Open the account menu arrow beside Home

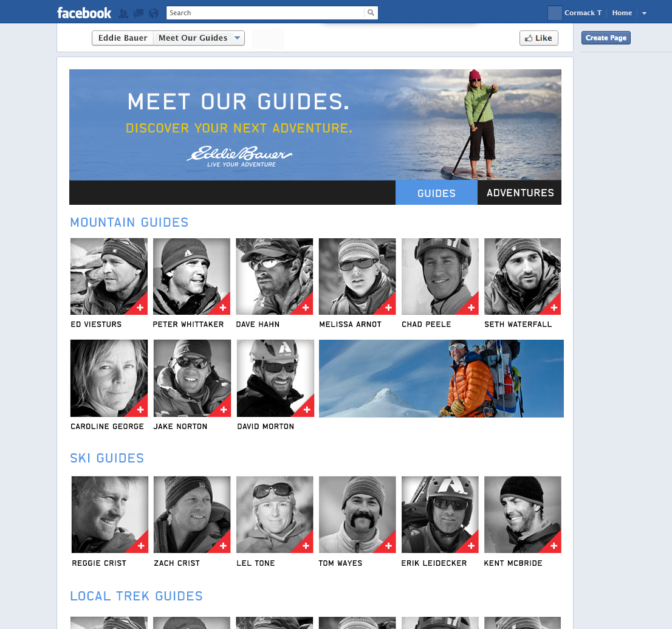click(644, 13)
